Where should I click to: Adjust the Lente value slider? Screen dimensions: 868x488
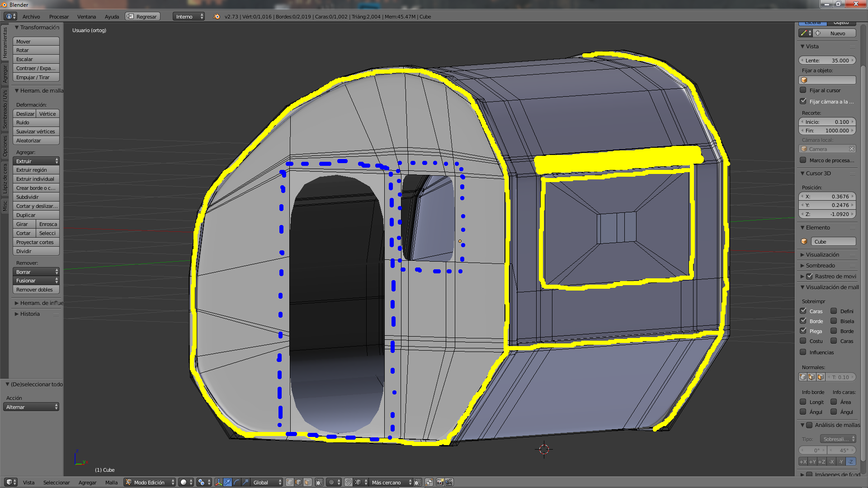827,60
